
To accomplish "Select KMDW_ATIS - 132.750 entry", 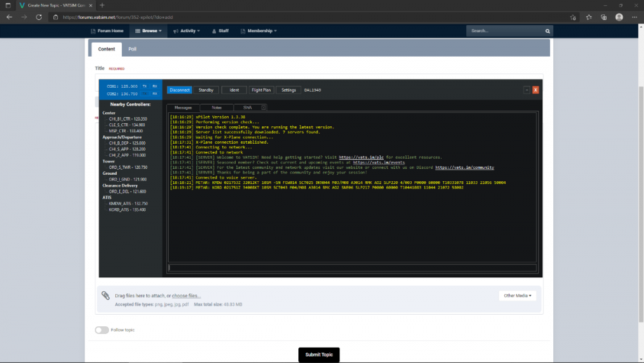I will [128, 204].
